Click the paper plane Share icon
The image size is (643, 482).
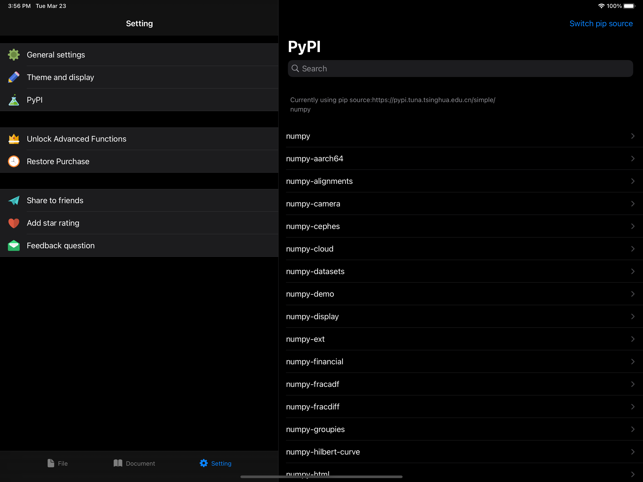pyautogui.click(x=14, y=200)
